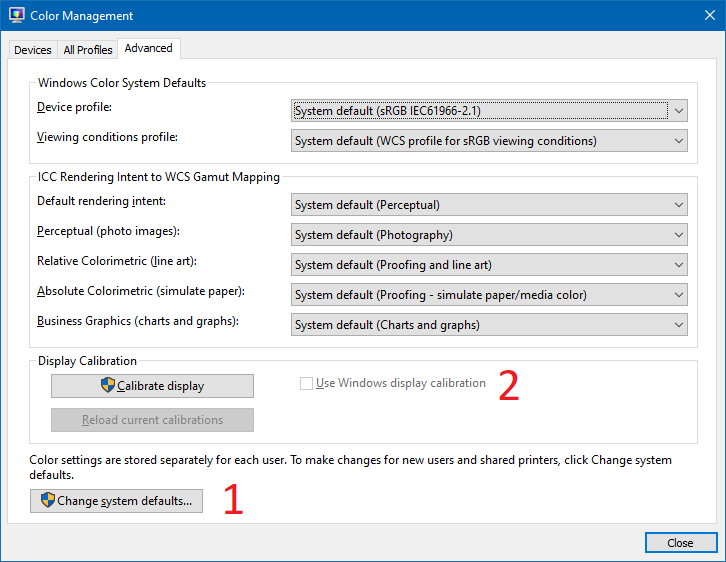Open the Relative Colorimetric (line art) dropdown
This screenshot has width=726, height=562.
tap(489, 265)
